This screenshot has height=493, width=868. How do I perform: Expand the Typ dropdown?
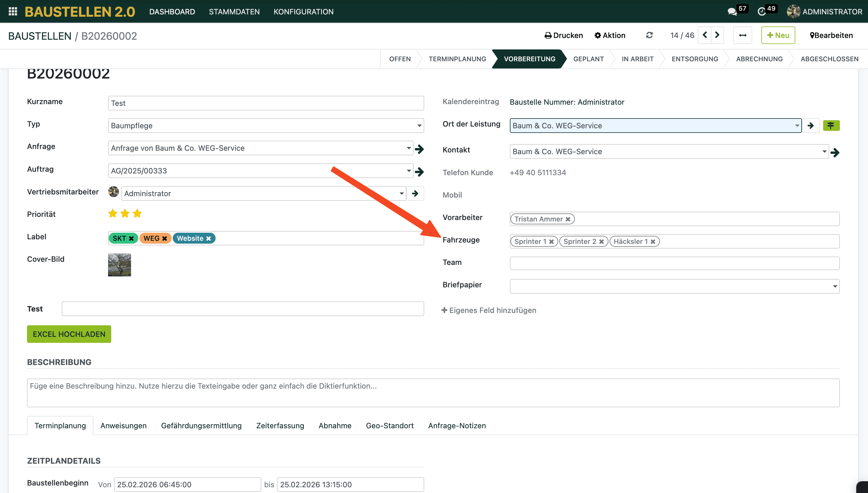419,126
